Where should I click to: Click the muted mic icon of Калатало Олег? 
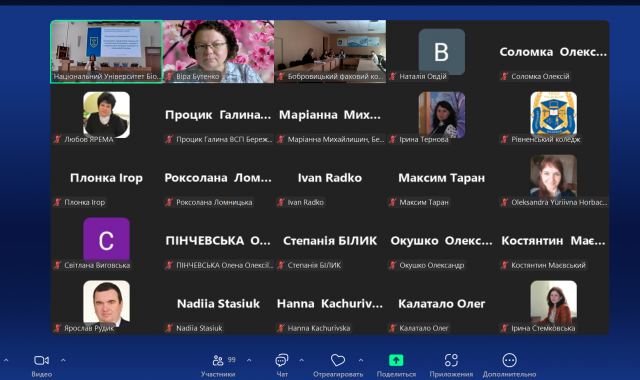[x=393, y=328]
